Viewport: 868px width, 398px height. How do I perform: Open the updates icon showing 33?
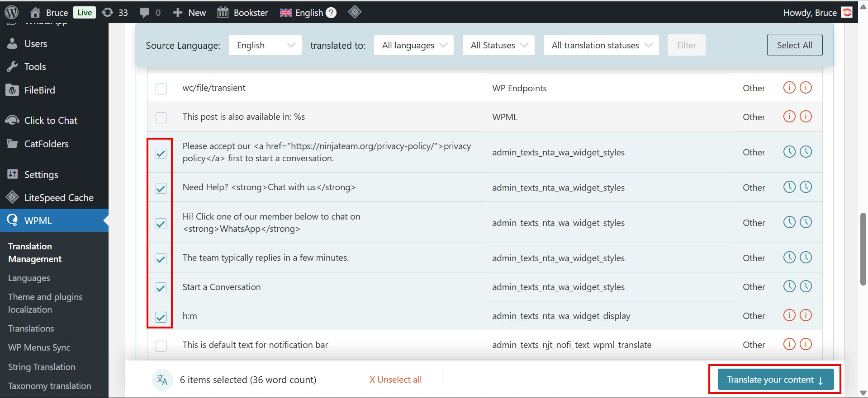tap(108, 12)
